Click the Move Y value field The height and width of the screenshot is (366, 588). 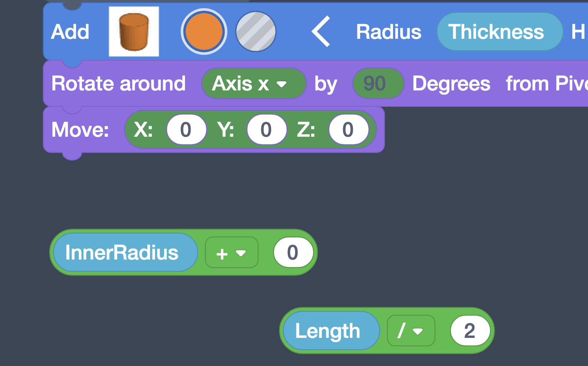click(266, 130)
